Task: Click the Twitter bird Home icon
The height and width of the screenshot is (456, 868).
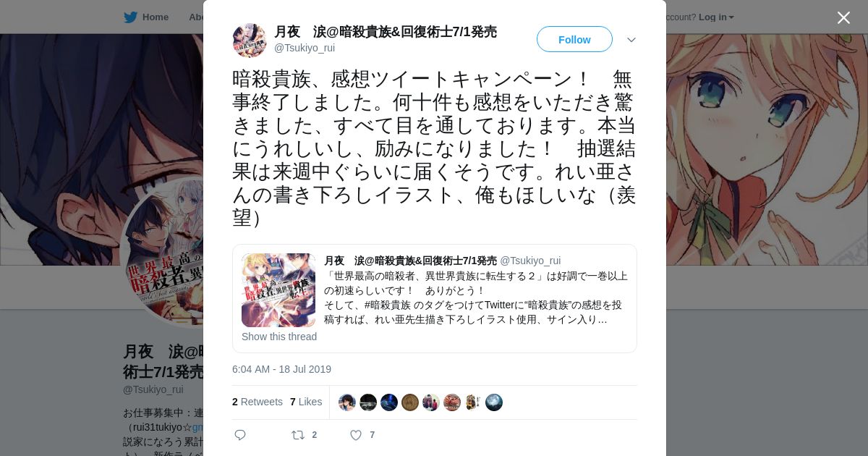Action: [x=131, y=17]
